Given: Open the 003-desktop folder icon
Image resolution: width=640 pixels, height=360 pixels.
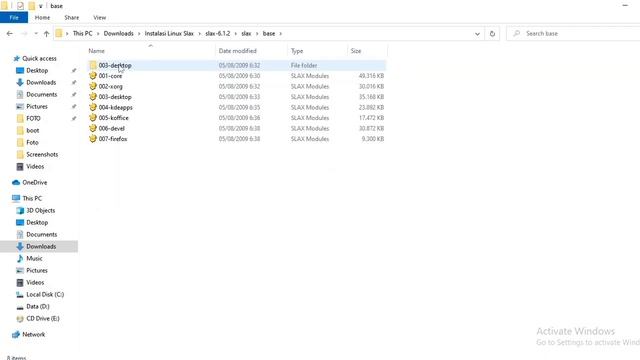Looking at the screenshot, I should [x=93, y=65].
